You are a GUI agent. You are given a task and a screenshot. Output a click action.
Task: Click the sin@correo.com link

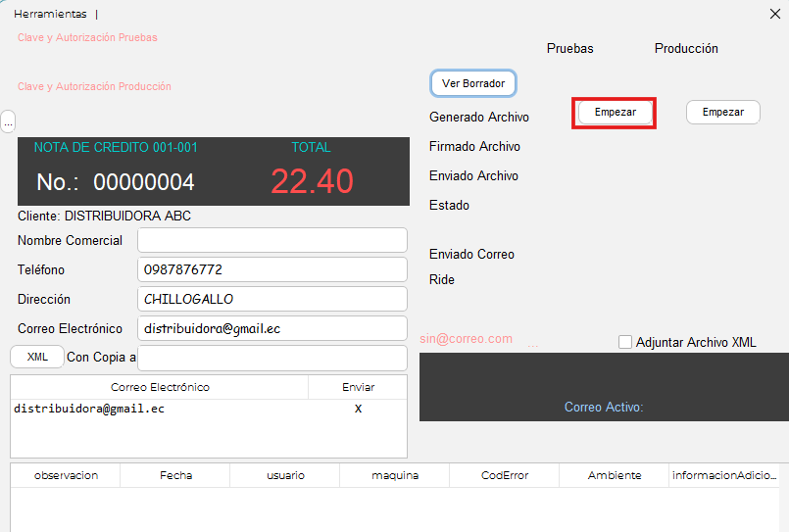tap(466, 339)
